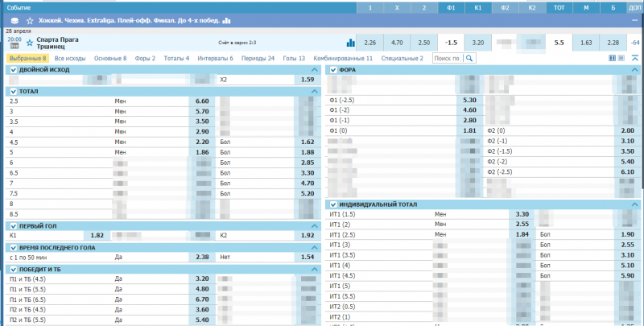Switch to two-column layout view icon
The image size is (644, 326).
[613, 58]
